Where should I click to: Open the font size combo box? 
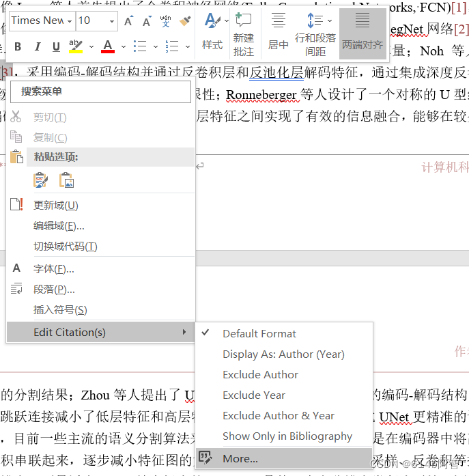click(97, 21)
